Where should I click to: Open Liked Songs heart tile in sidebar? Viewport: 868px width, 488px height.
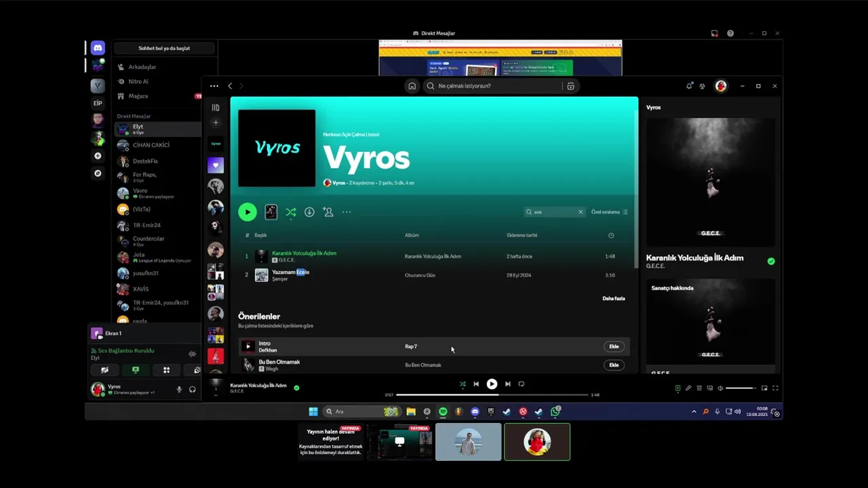pos(216,165)
